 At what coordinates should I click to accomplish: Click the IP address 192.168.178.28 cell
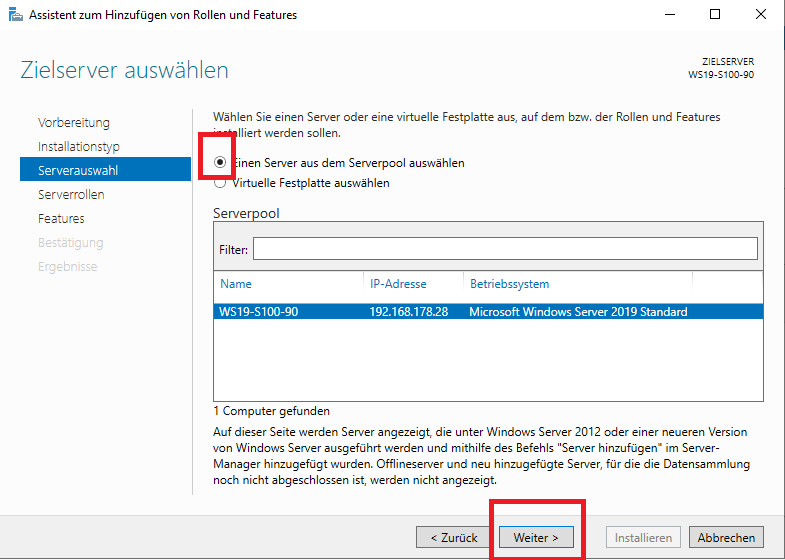pos(409,312)
